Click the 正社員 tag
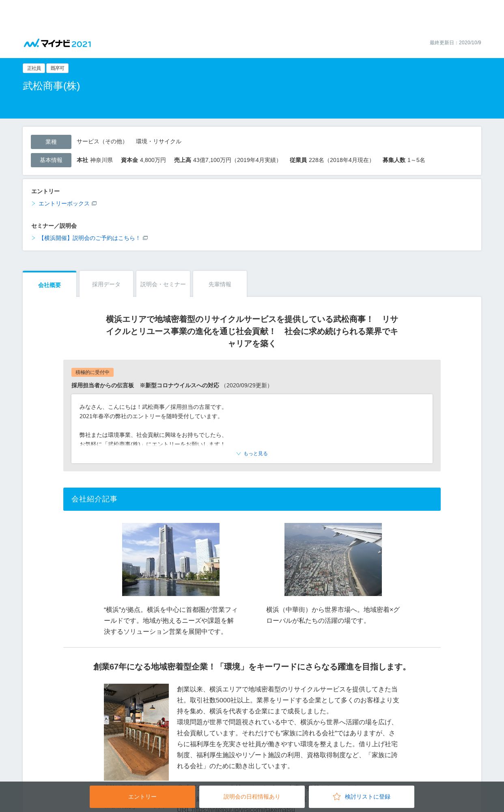The width and height of the screenshot is (504, 812). pyautogui.click(x=34, y=68)
